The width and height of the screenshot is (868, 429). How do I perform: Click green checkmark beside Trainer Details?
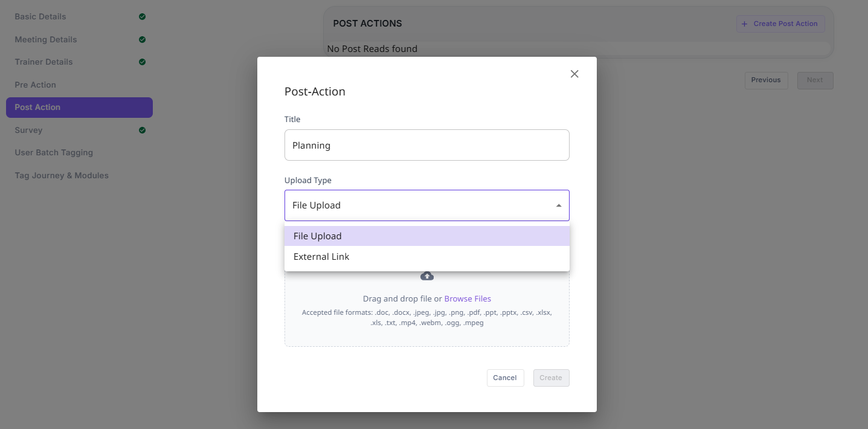tap(142, 62)
